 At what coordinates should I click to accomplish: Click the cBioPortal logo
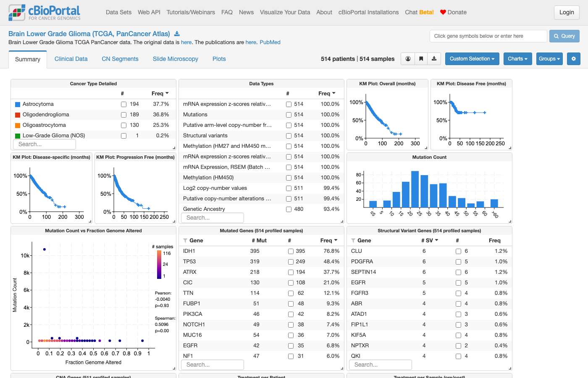pos(45,13)
